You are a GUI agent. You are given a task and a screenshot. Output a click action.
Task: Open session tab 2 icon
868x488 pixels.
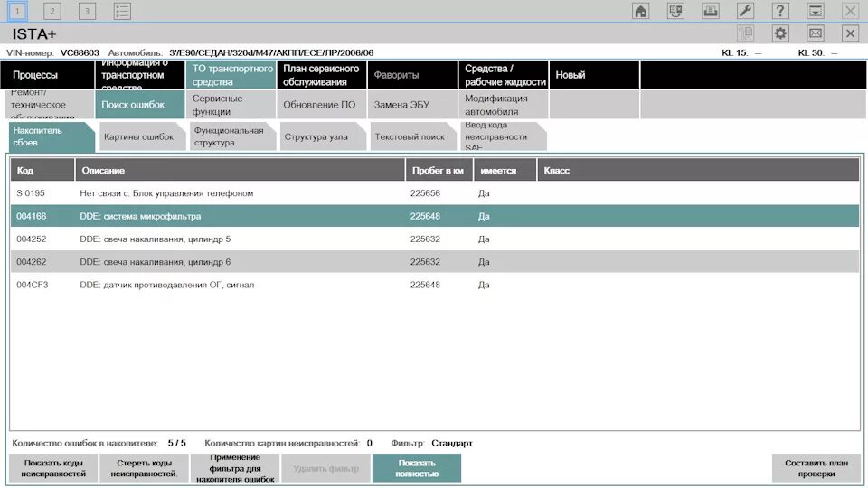(52, 11)
